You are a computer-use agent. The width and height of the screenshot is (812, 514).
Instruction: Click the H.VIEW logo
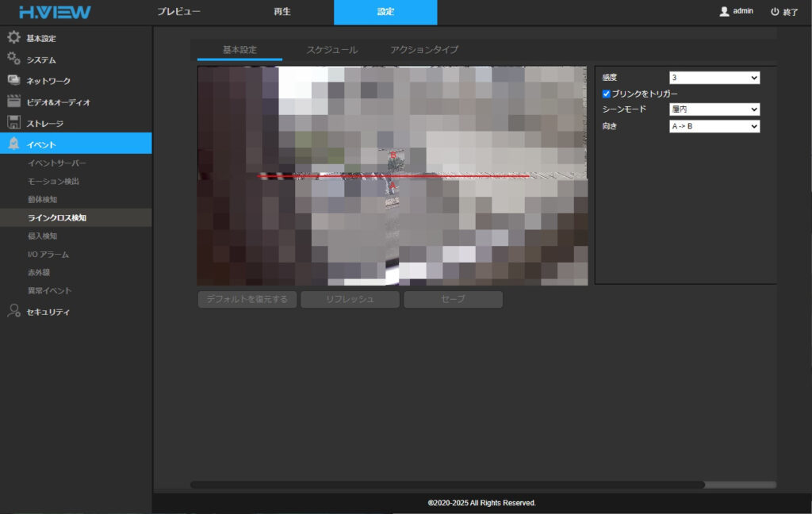(55, 13)
